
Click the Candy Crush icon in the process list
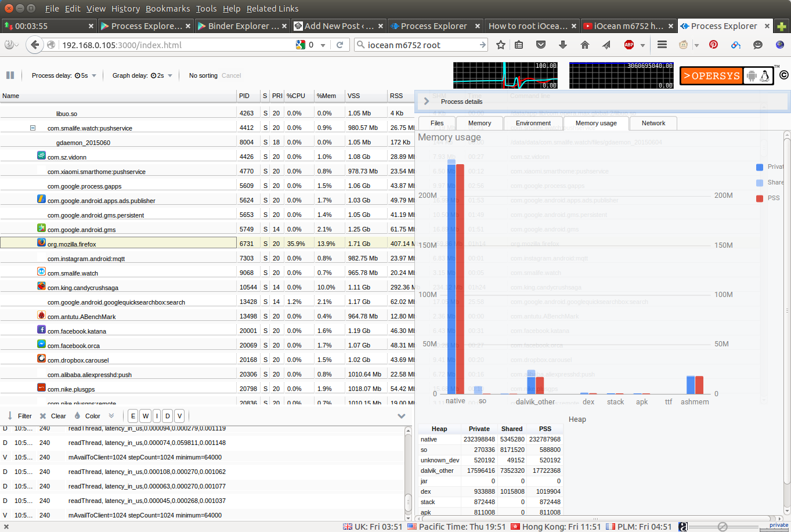[41, 287]
